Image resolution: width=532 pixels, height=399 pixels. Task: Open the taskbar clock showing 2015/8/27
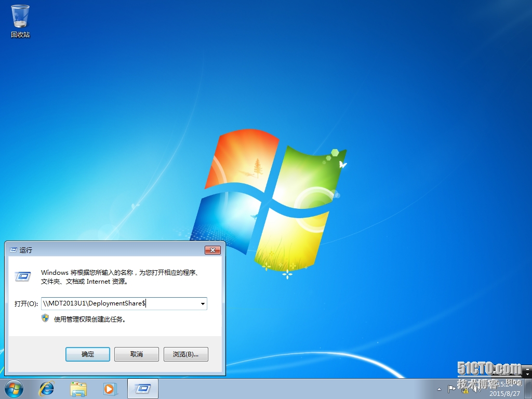point(505,389)
